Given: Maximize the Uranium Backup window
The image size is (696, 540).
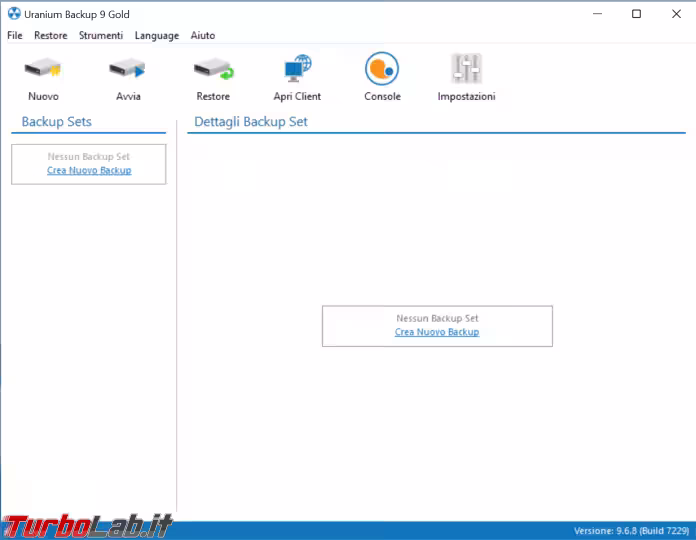Looking at the screenshot, I should pyautogui.click(x=636, y=14).
